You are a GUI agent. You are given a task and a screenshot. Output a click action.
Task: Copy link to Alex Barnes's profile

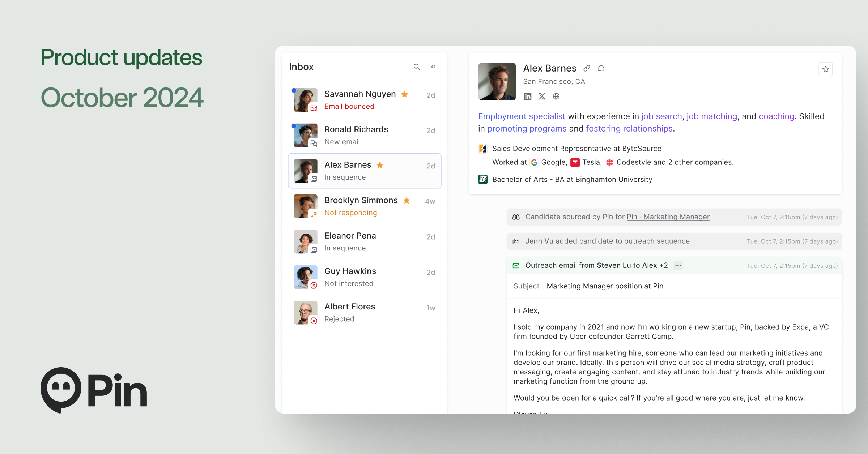point(587,68)
